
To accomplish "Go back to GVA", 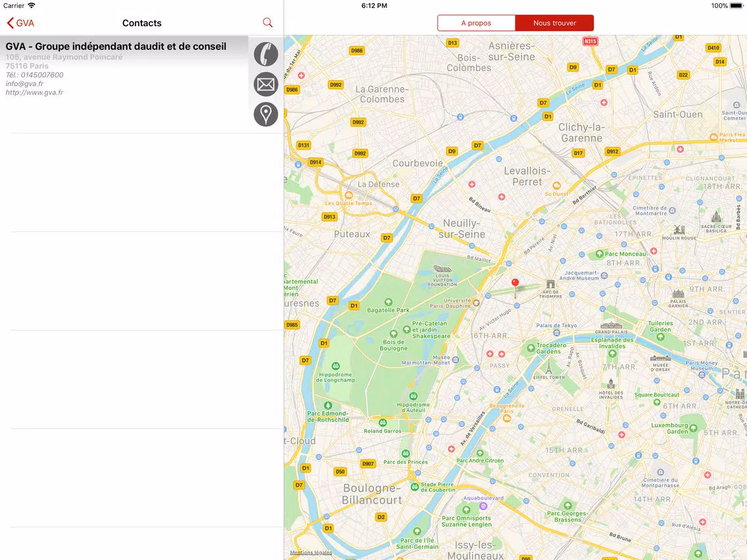I will [20, 23].
